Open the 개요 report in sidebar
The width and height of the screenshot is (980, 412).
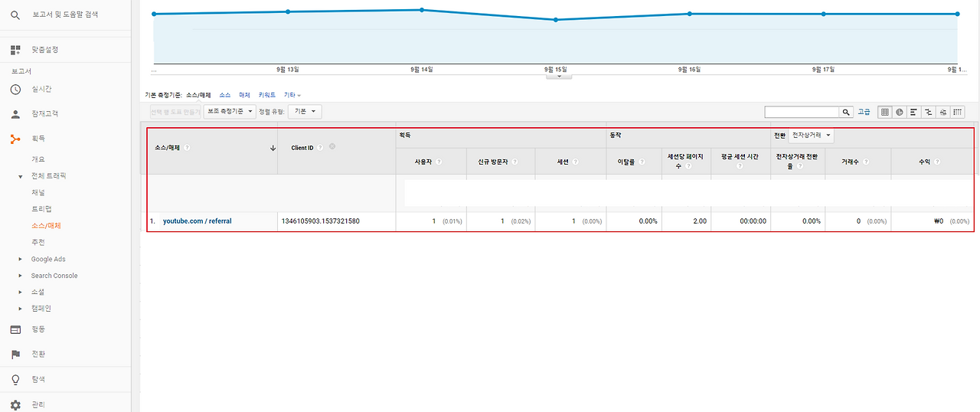click(38, 159)
